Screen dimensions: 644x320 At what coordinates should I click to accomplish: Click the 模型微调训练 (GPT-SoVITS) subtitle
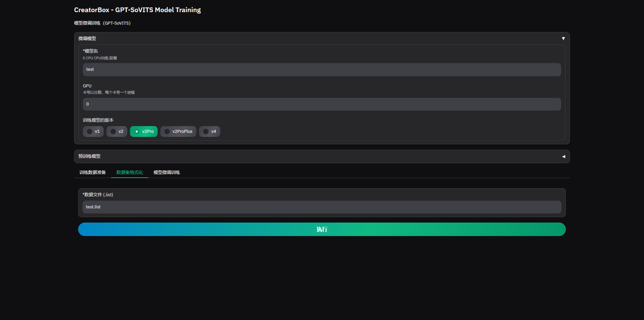[102, 23]
